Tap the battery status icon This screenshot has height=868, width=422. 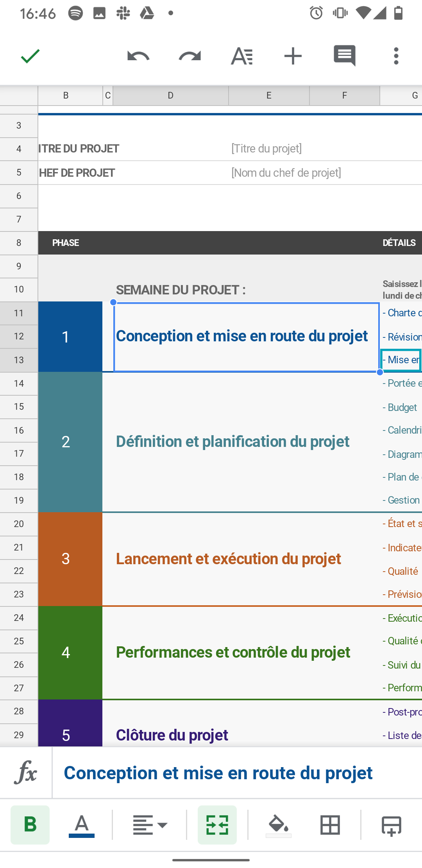click(398, 13)
